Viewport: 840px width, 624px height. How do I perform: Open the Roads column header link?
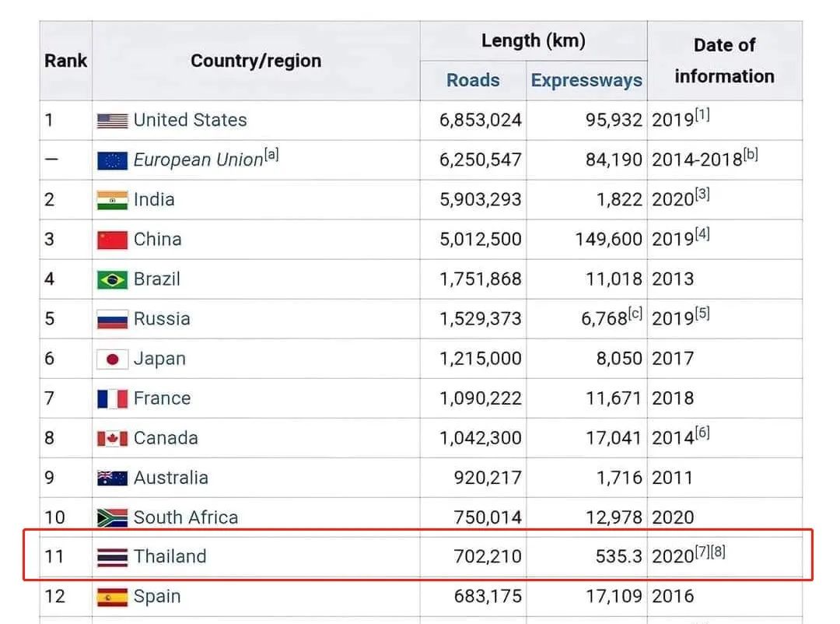click(473, 80)
